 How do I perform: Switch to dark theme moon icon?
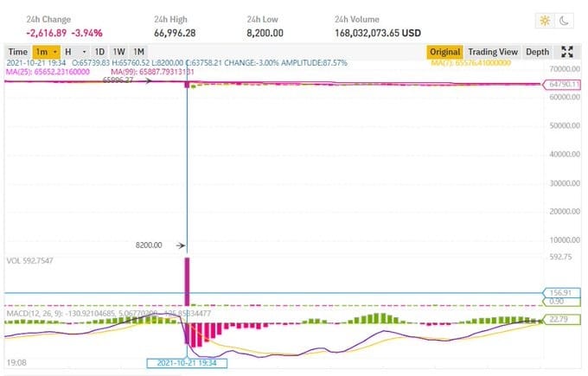(564, 21)
